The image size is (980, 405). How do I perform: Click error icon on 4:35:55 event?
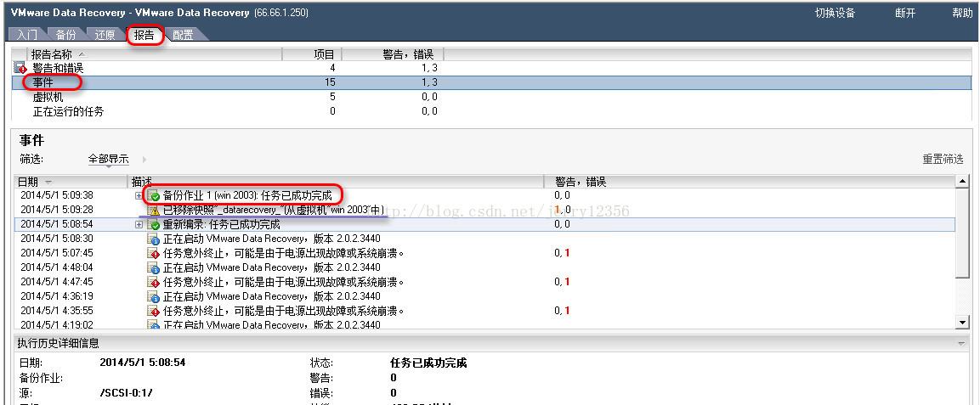coord(153,311)
